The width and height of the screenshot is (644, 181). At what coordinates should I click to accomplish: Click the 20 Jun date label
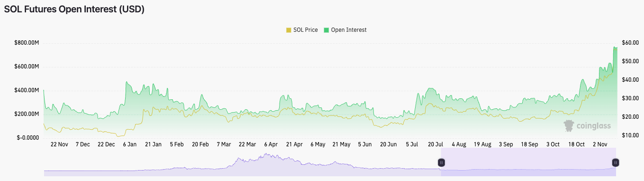pyautogui.click(x=389, y=144)
